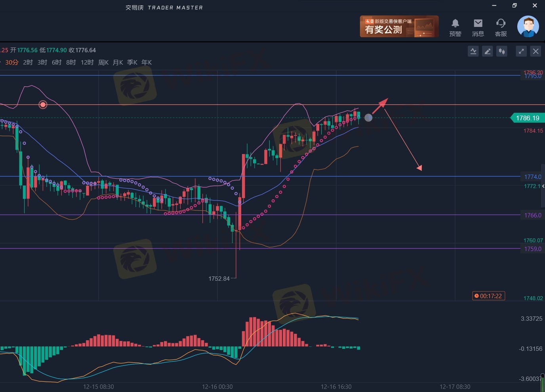
Task: Select the pencil drawing tool
Action: 488,51
